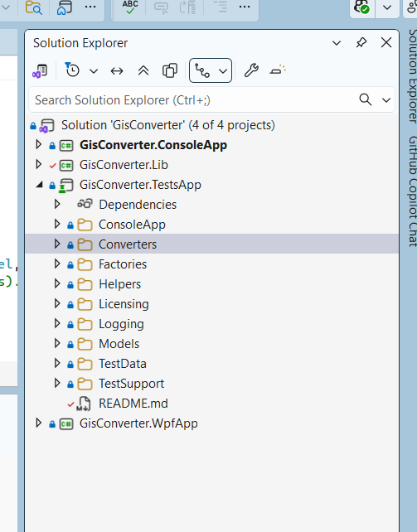Screen dimensions: 417x532
Task: Select the Logging folder
Action: click(x=121, y=324)
